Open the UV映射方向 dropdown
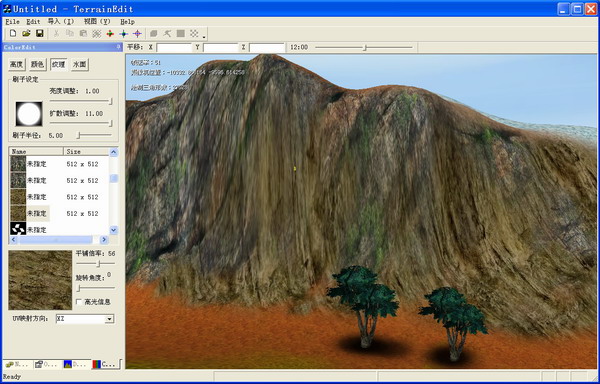 point(109,319)
